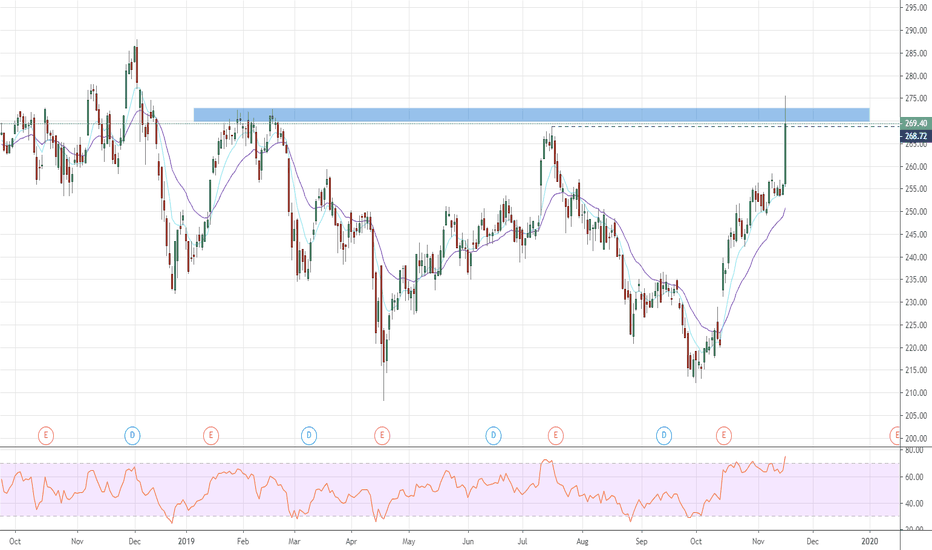This screenshot has height=550, width=932.
Task: Click the 275.00 price axis label
Action: pos(916,98)
